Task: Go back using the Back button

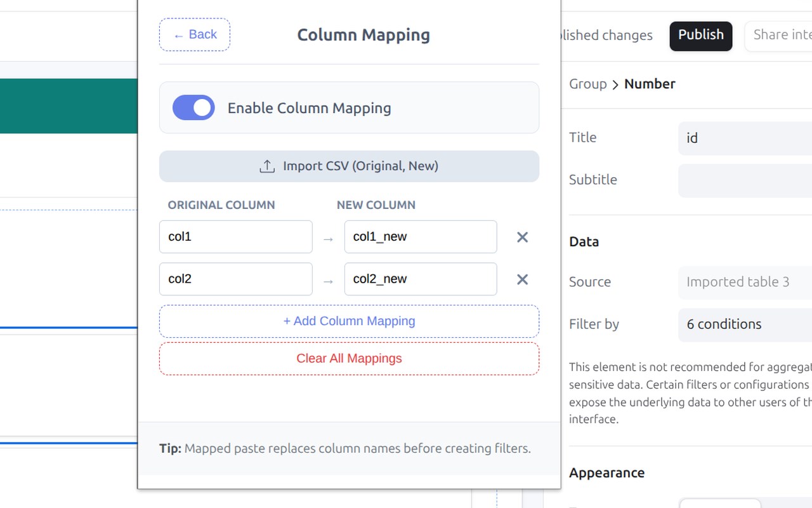Action: (x=195, y=34)
